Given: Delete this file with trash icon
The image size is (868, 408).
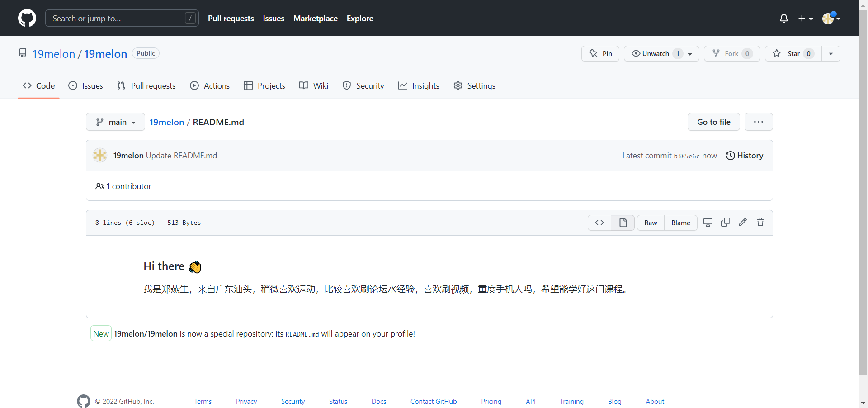Looking at the screenshot, I should [x=760, y=222].
